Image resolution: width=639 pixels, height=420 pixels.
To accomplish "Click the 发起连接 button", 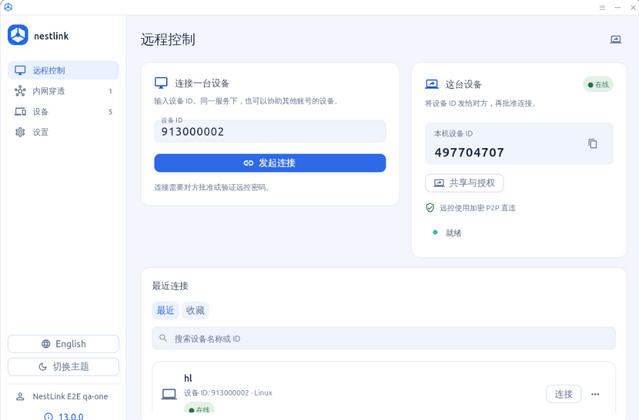I will point(270,163).
